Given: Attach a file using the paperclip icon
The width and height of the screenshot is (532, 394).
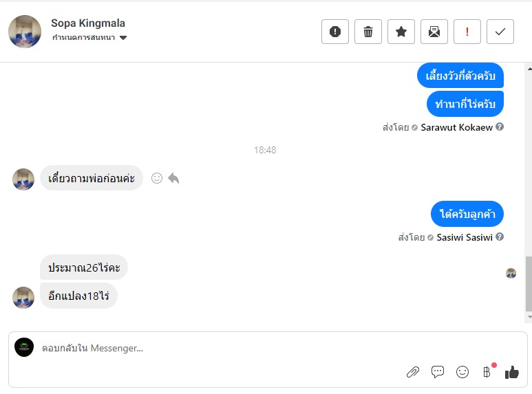Looking at the screenshot, I should click(x=413, y=372).
